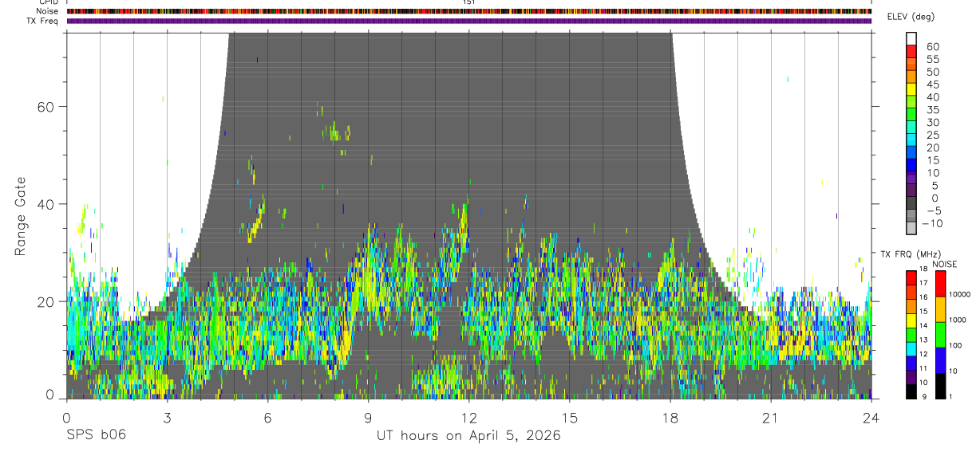Select the yellow ELEV swatch between 40 and 45

[x=911, y=89]
